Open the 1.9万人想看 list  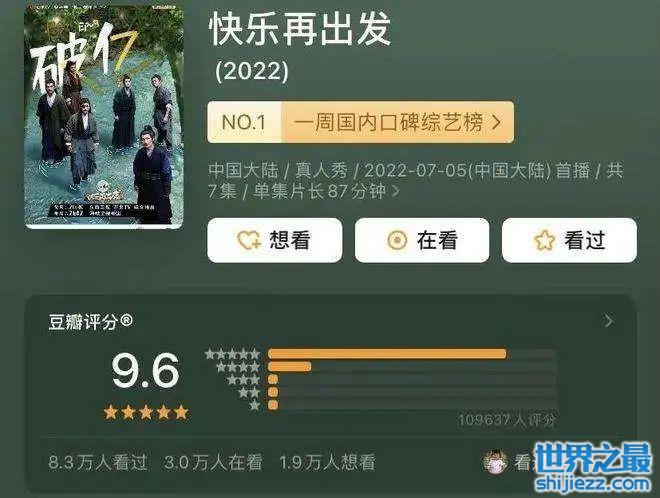327,462
